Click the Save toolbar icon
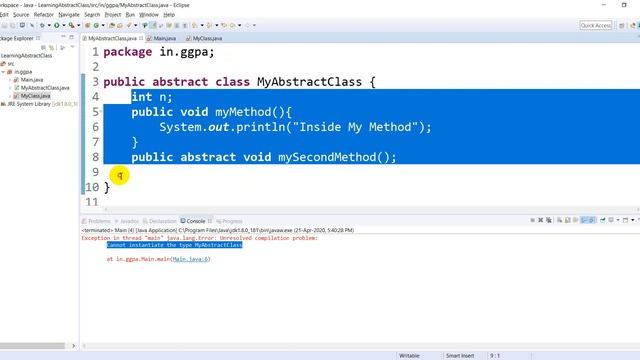640x360 pixels. [x=4, y=25]
